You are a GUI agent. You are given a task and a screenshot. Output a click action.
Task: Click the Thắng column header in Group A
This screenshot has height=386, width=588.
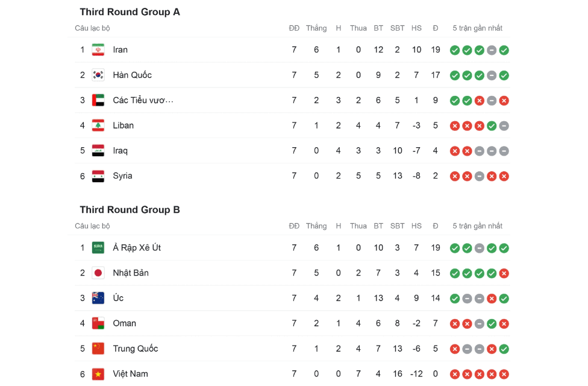coord(316,28)
